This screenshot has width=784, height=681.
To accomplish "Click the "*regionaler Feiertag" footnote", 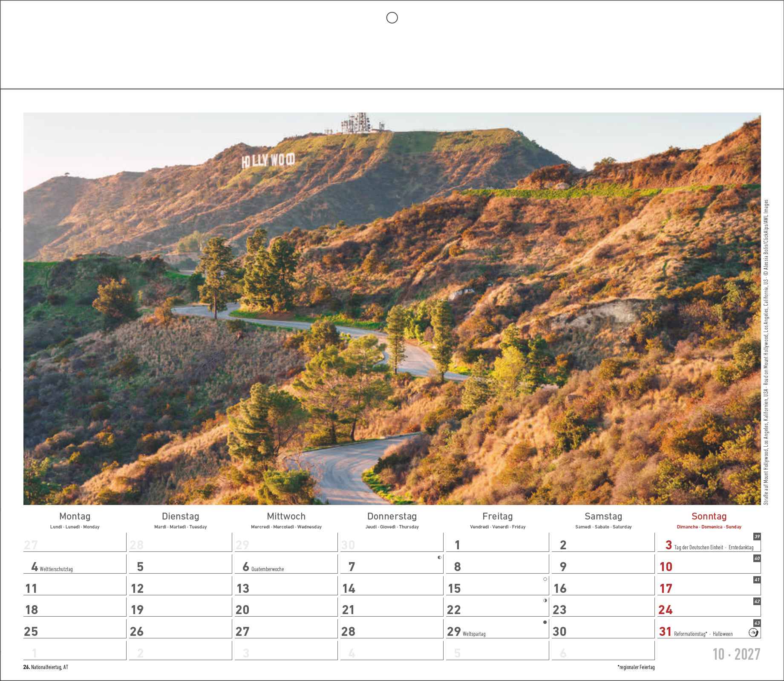I will (x=636, y=667).
